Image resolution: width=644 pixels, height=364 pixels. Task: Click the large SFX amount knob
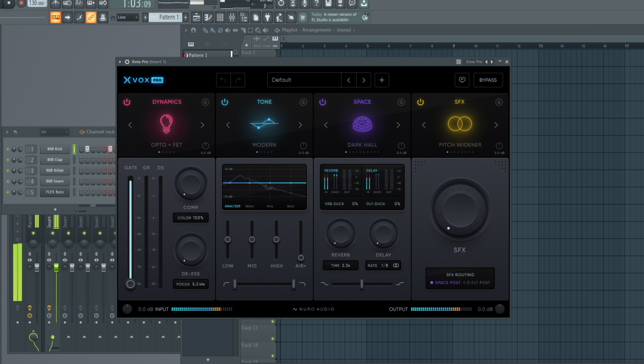[x=460, y=209]
